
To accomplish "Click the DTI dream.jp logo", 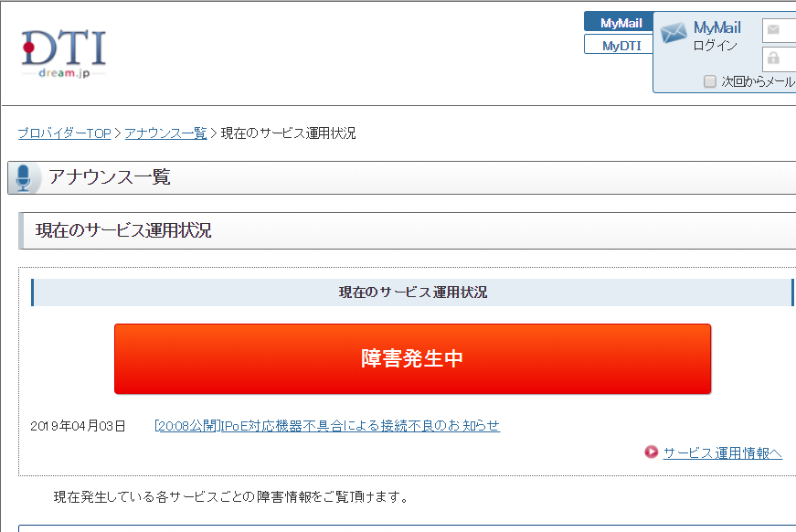I will click(x=64, y=53).
